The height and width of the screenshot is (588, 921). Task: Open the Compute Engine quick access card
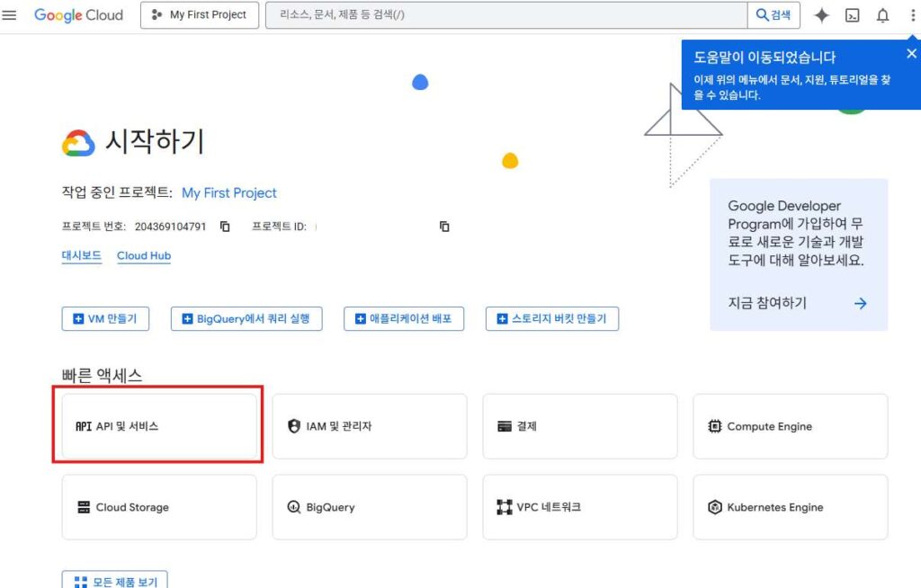[x=790, y=426]
